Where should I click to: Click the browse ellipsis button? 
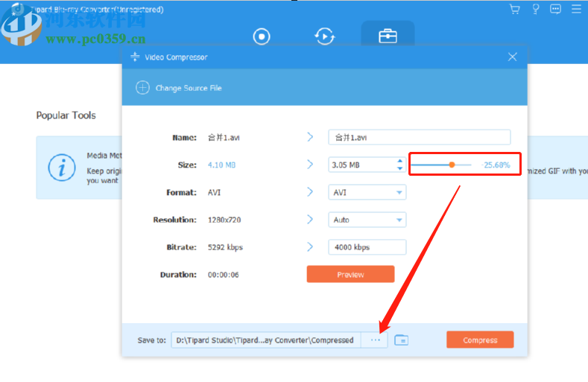pyautogui.click(x=375, y=340)
